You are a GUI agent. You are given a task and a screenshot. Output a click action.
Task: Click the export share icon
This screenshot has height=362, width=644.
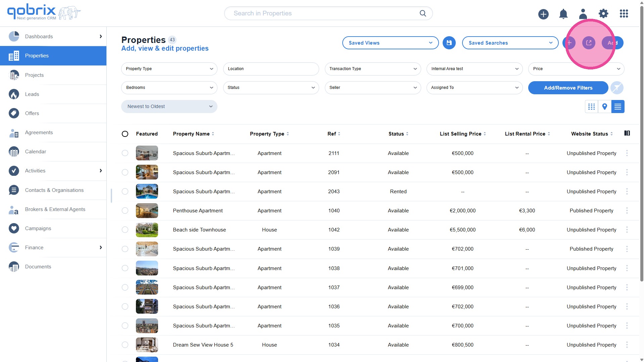[x=589, y=43]
